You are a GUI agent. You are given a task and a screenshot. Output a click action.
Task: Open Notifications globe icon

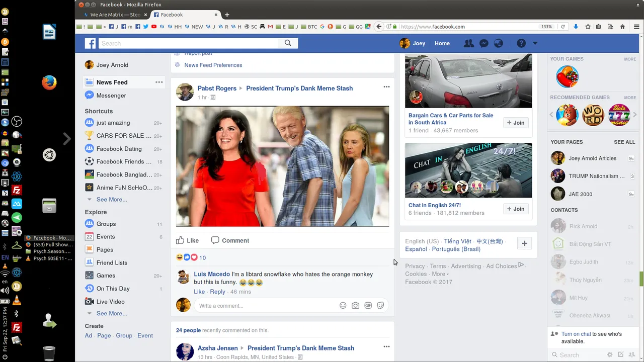[499, 43]
